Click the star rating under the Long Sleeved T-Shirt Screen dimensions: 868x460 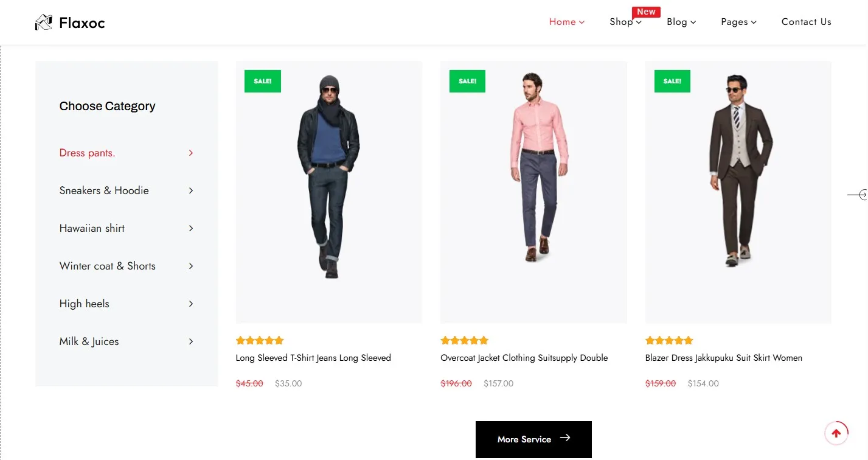coord(260,341)
